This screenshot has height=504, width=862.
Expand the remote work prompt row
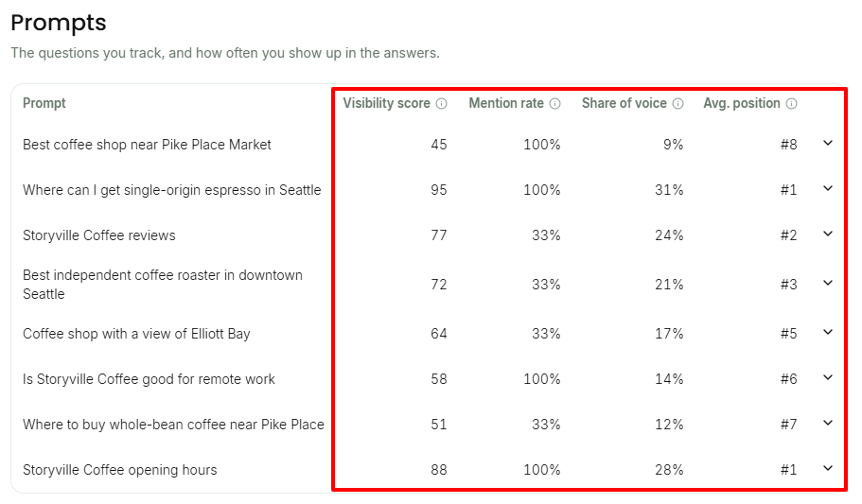click(x=828, y=378)
